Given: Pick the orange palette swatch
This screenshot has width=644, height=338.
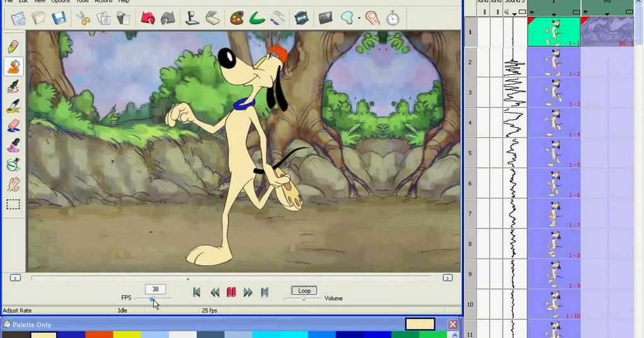Looking at the screenshot, I should click(x=99, y=335).
